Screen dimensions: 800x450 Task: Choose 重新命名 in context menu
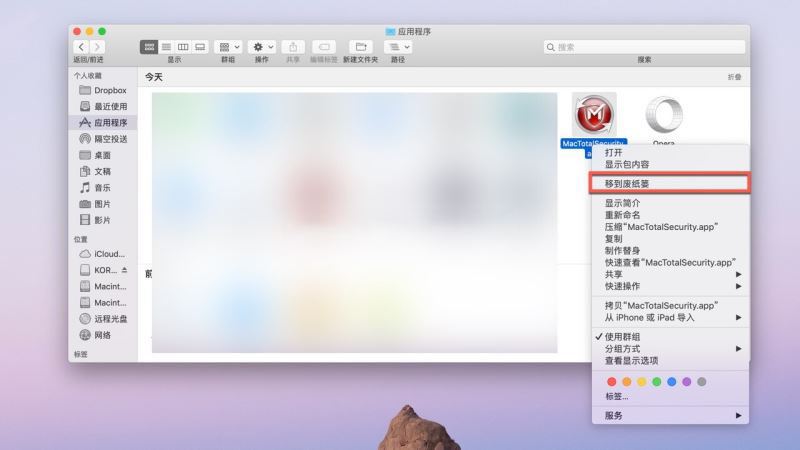pos(670,215)
